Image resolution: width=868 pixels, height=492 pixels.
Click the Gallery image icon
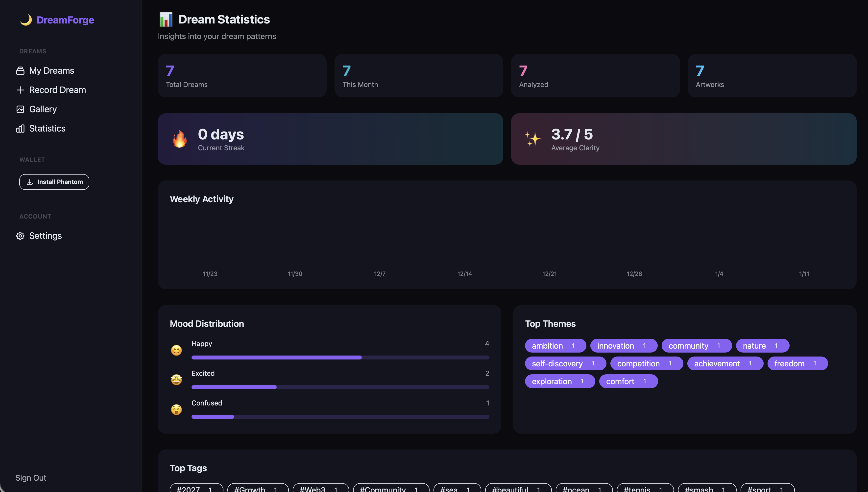(20, 109)
